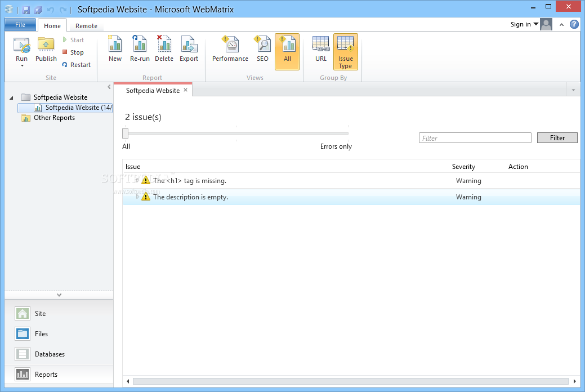Image resolution: width=585 pixels, height=392 pixels.
Task: Click warning icon of h1 issue
Action: pyautogui.click(x=146, y=180)
